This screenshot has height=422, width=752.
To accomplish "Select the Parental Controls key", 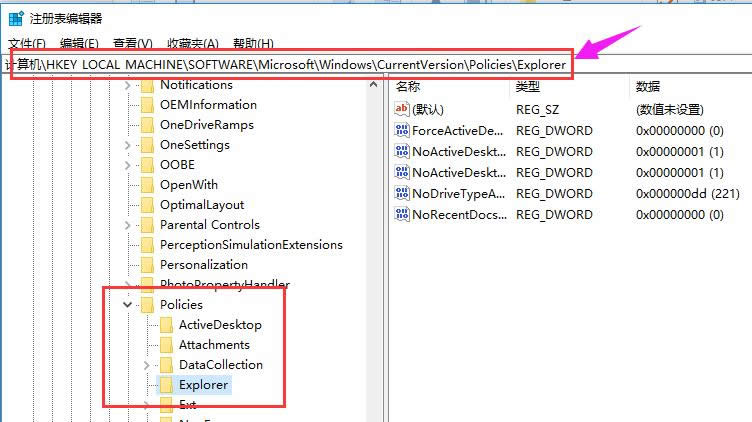I will [x=209, y=225].
